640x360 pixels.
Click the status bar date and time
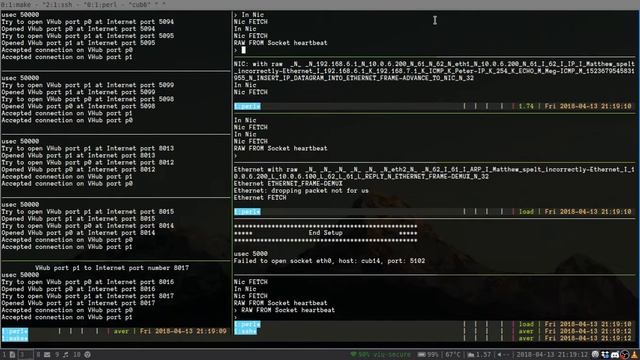click(552, 355)
